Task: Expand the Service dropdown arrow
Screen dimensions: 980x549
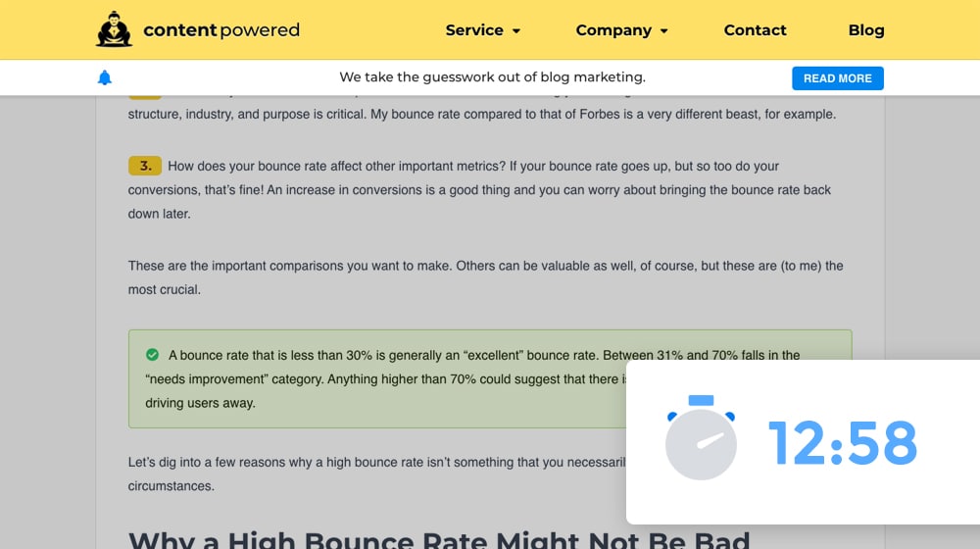Action: 516,31
